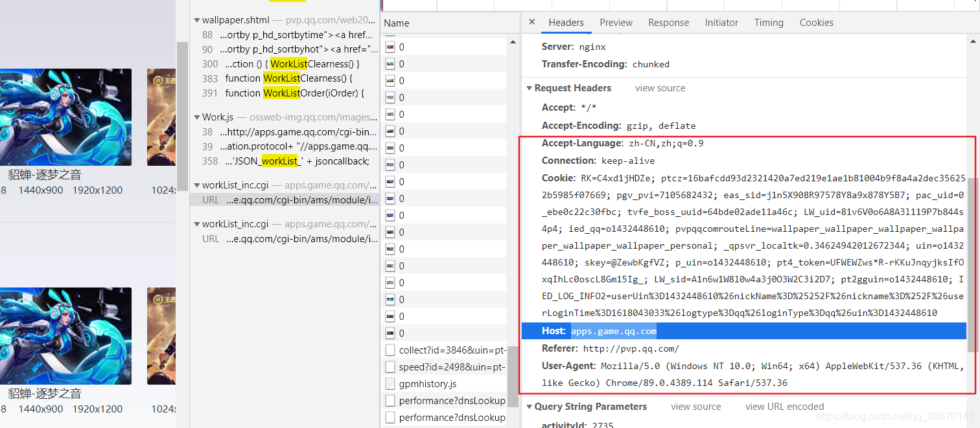The width and height of the screenshot is (980, 428).
Task: Select the Host: apps.game.qq.com header row
Action: point(744,332)
